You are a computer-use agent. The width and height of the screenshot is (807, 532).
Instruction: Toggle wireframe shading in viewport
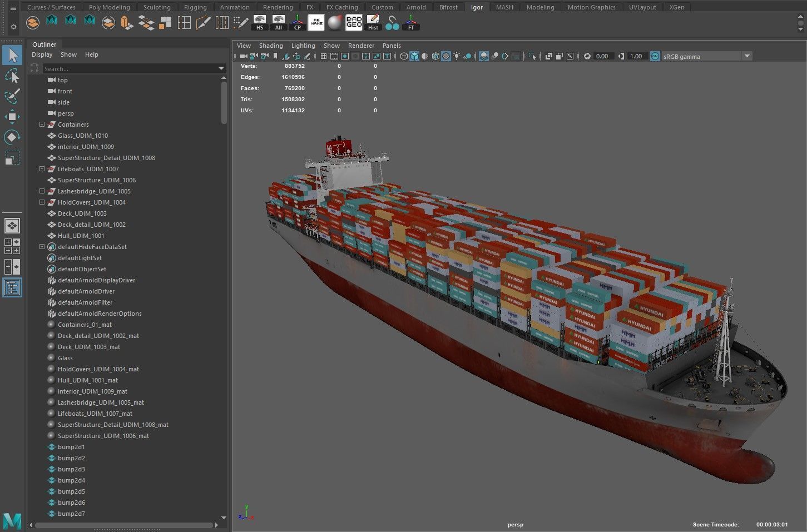[404, 56]
